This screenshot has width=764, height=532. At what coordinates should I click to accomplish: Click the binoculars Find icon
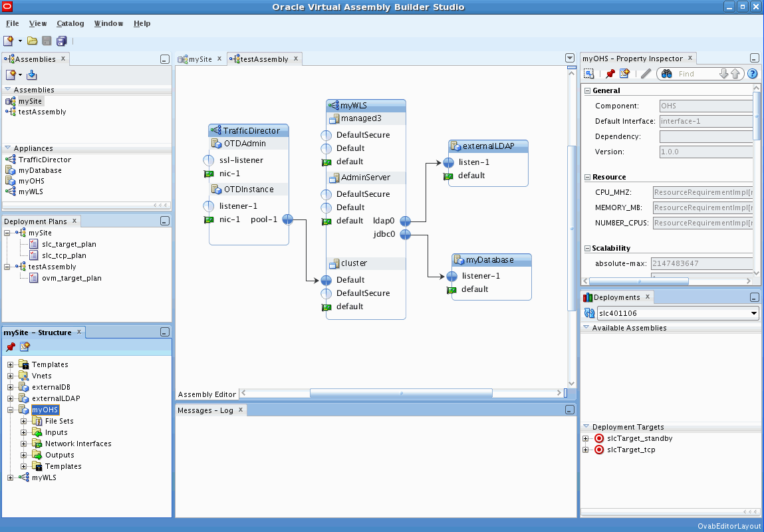668,74
